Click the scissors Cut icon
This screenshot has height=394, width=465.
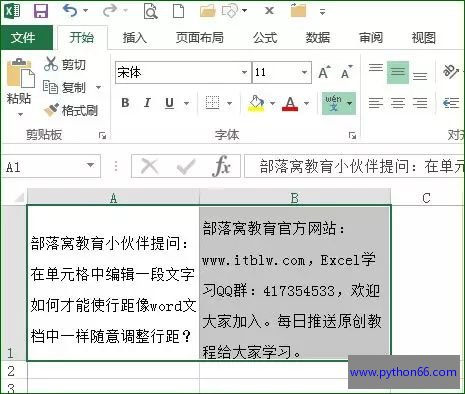[51, 64]
